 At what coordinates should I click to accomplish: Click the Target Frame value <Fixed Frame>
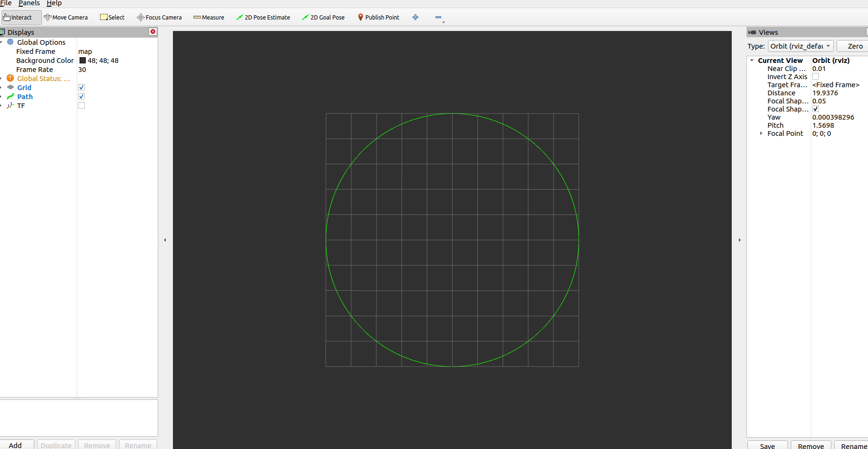pos(836,85)
